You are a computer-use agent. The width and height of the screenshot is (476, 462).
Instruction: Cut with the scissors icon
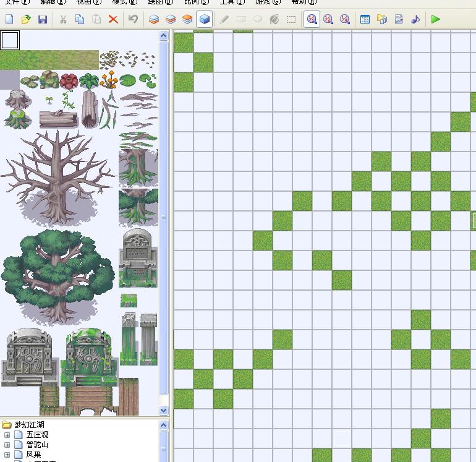pos(63,19)
